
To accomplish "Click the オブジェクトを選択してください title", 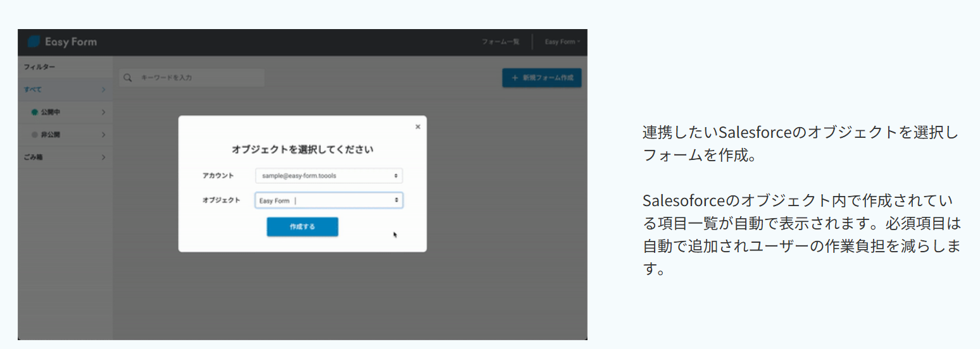I will coord(303,150).
